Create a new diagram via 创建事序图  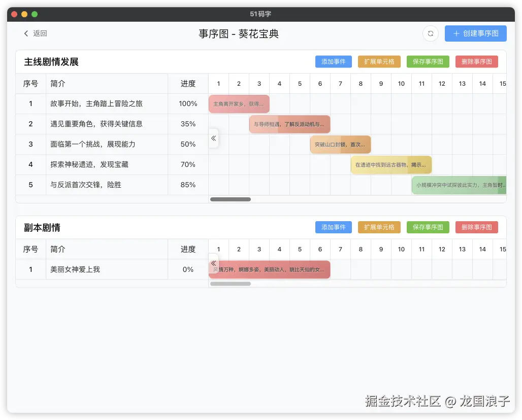[476, 33]
